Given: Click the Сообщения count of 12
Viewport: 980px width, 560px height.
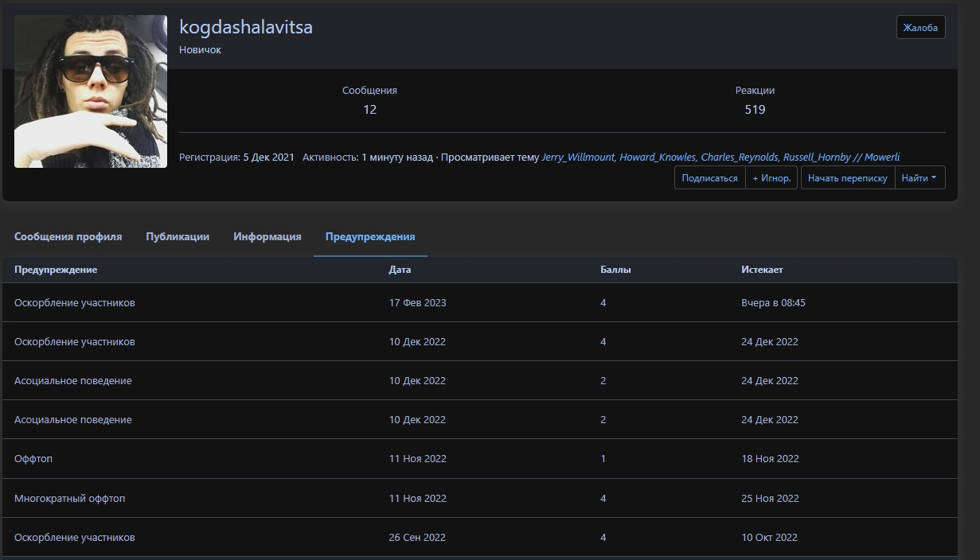Looking at the screenshot, I should (369, 110).
